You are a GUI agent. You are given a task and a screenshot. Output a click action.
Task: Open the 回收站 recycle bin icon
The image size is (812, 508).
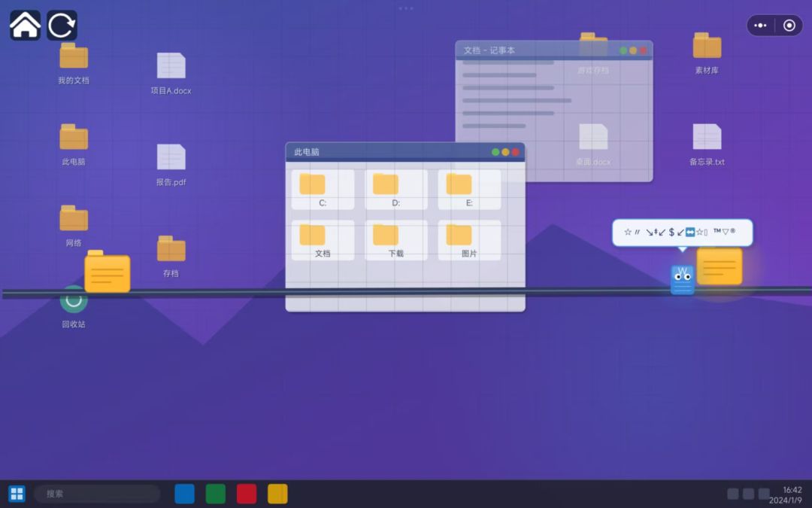(74, 306)
